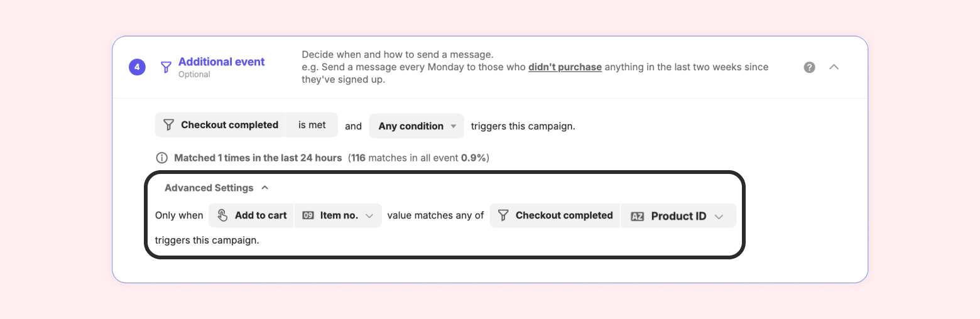Click the funnel icon in Advanced Settings row

(x=503, y=215)
